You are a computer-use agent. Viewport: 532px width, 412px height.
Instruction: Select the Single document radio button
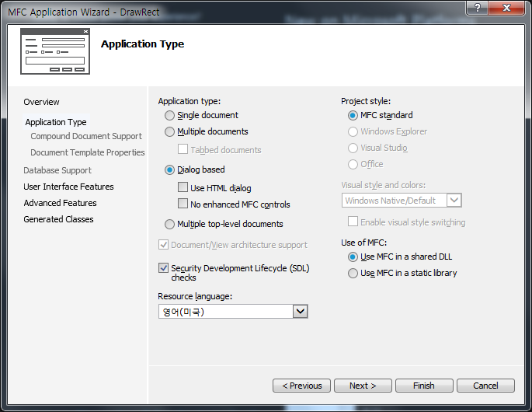click(x=169, y=116)
